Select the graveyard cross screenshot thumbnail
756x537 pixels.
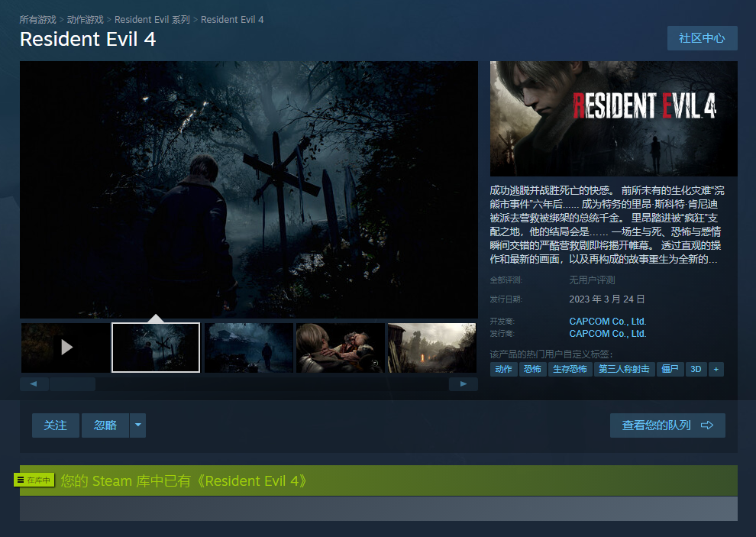[x=156, y=348]
